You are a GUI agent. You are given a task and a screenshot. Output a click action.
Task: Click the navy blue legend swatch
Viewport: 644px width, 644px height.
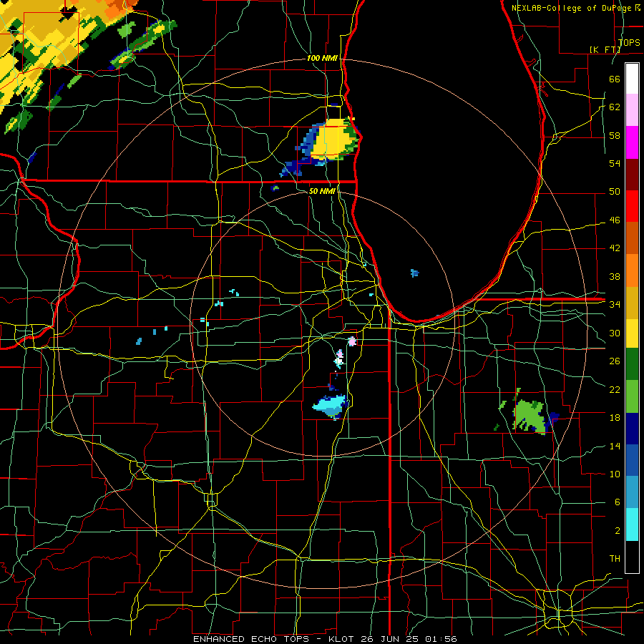pyautogui.click(x=632, y=429)
